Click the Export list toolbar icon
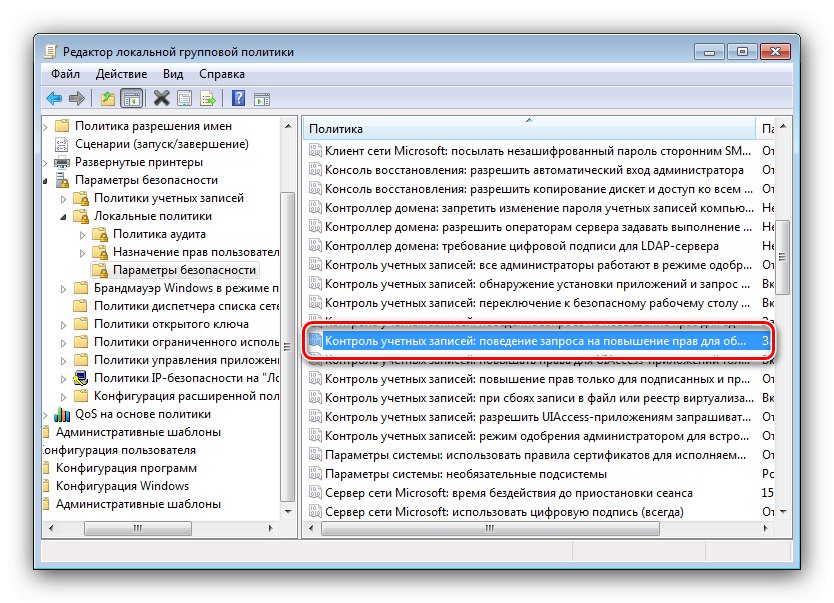The width and height of the screenshot is (834, 603). tap(208, 98)
